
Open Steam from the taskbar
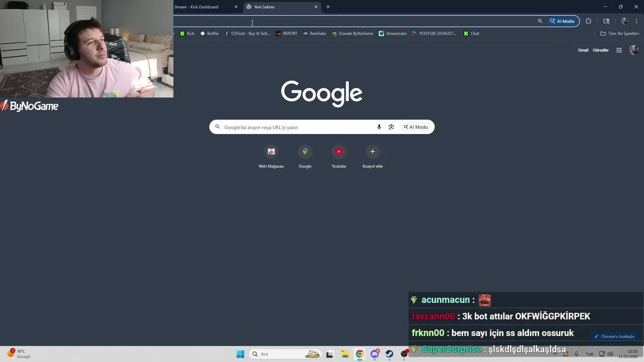(389, 354)
